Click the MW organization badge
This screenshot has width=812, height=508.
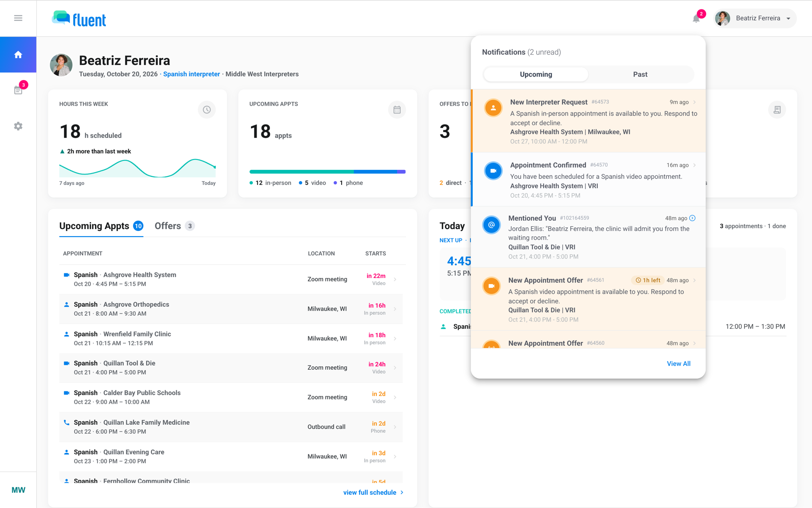click(x=18, y=490)
